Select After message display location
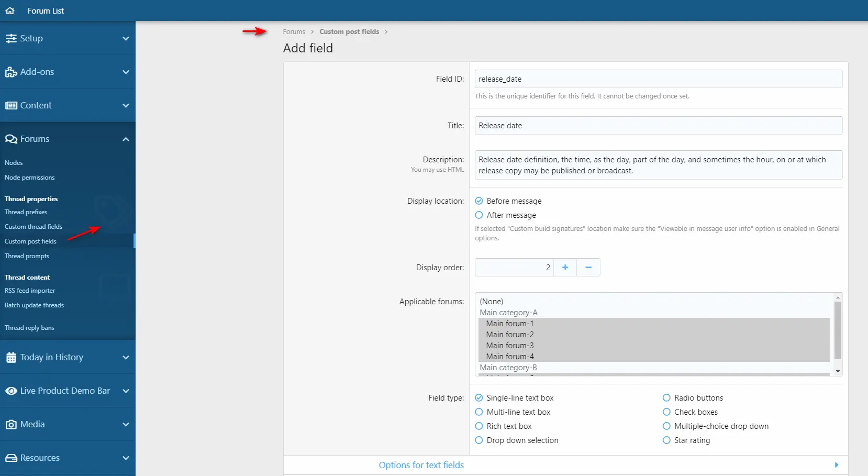Viewport: 868px width, 476px height. click(x=479, y=215)
